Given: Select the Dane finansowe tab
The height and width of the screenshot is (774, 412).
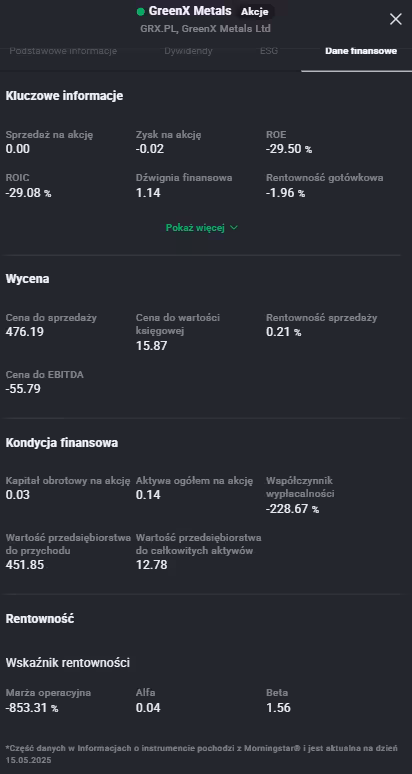Looking at the screenshot, I should 361,51.
